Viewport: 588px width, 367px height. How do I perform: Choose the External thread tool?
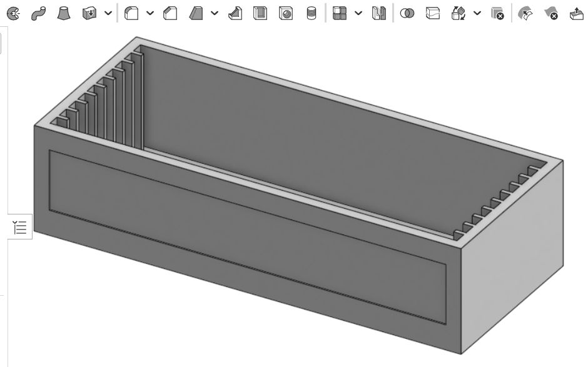click(x=312, y=14)
